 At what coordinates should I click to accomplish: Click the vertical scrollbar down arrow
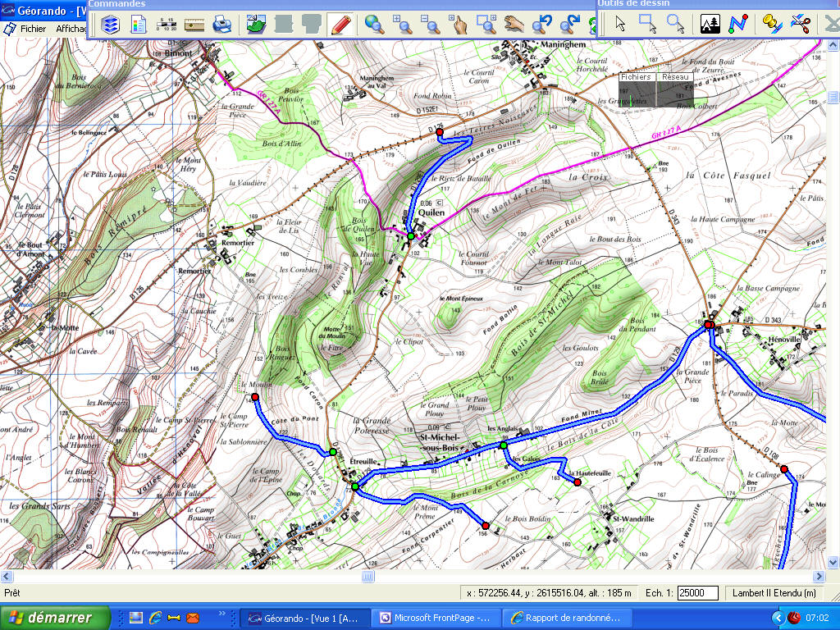(833, 563)
